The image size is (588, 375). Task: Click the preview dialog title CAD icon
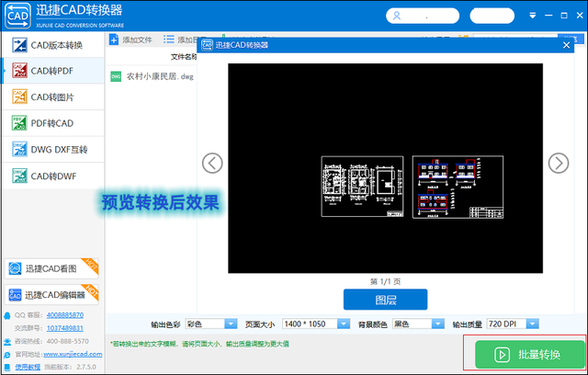(x=207, y=45)
